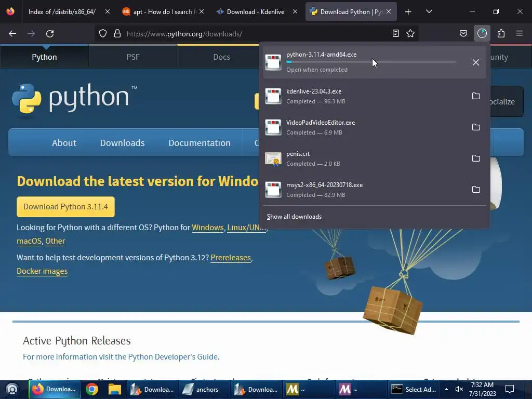Show VideoPadVideoEditor.exe in folder
The width and height of the screenshot is (532, 399).
pos(476,127)
